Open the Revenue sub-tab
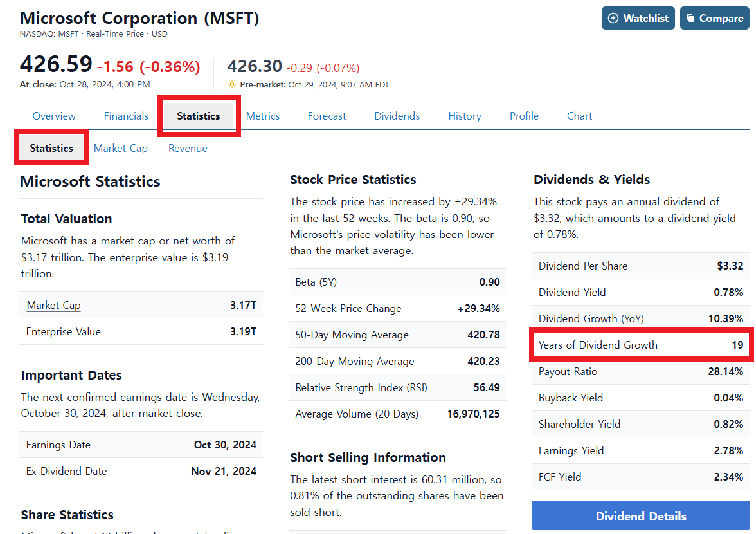The image size is (756, 534). (188, 149)
